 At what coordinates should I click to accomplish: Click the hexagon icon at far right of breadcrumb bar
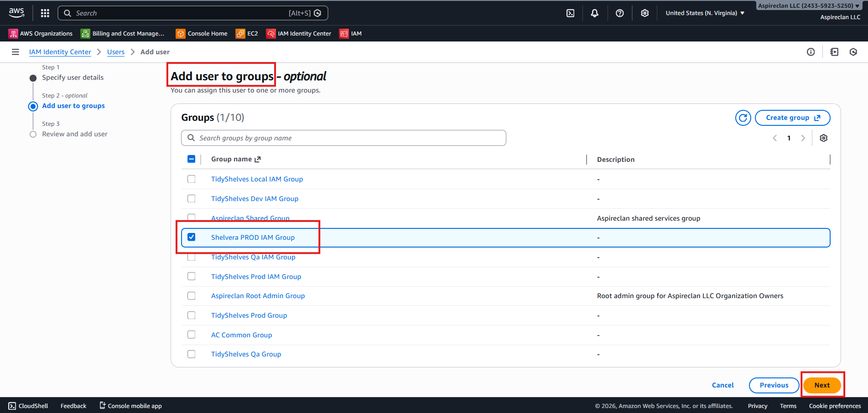coord(853,52)
